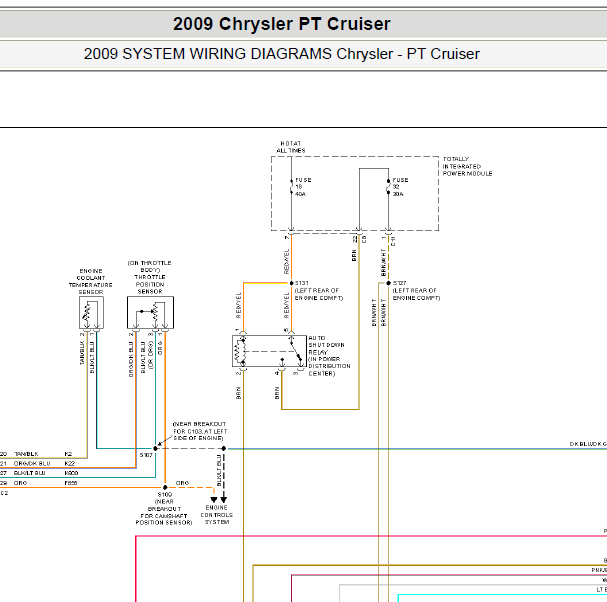Click the throttle position sensor symbol
This screenshot has width=607, height=602.
click(x=151, y=312)
